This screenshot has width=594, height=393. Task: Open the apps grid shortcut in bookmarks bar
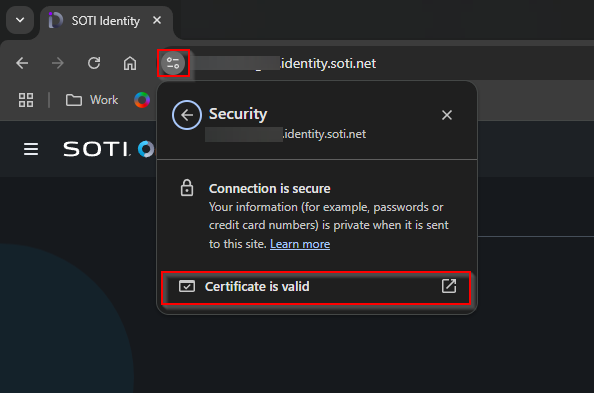coord(26,100)
